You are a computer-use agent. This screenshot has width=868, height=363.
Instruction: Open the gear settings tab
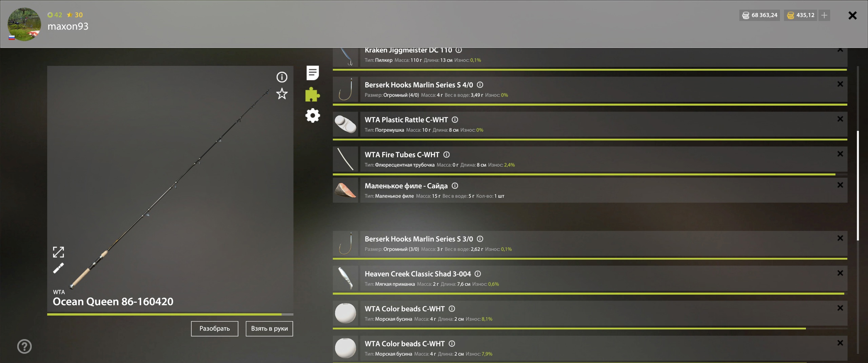click(x=313, y=115)
